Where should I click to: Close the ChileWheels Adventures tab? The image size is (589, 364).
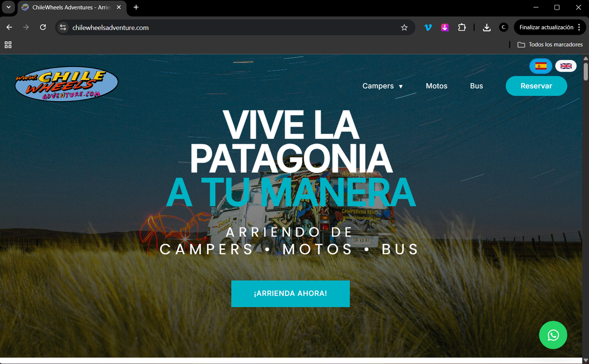119,7
